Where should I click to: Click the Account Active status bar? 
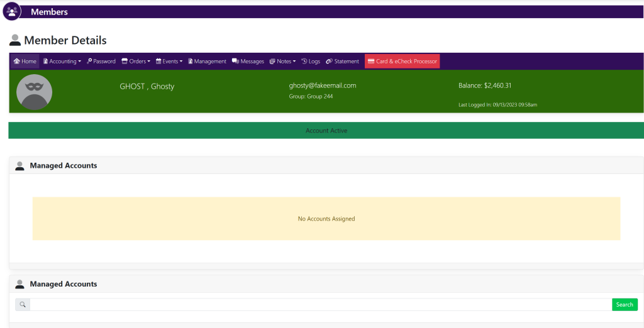click(326, 131)
